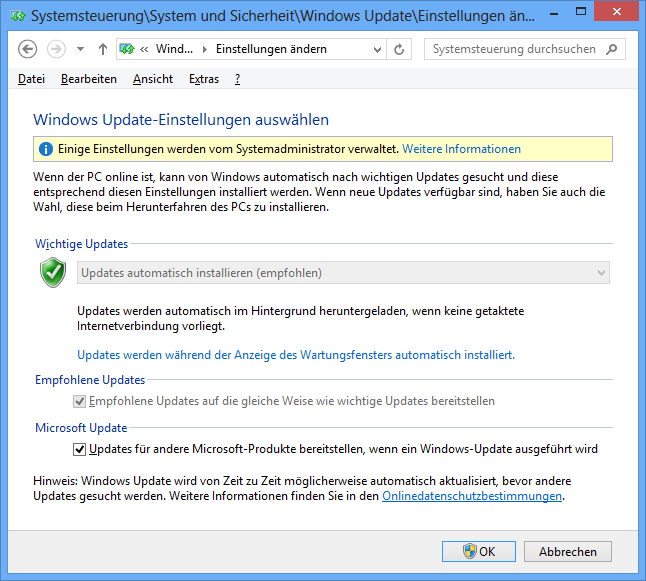The height and width of the screenshot is (581, 646).
Task: Click the 'Empfohlene Updates' section label
Action: [x=90, y=380]
